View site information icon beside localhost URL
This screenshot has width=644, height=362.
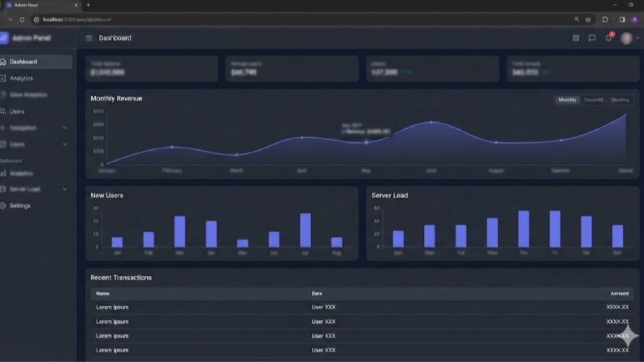[37, 19]
